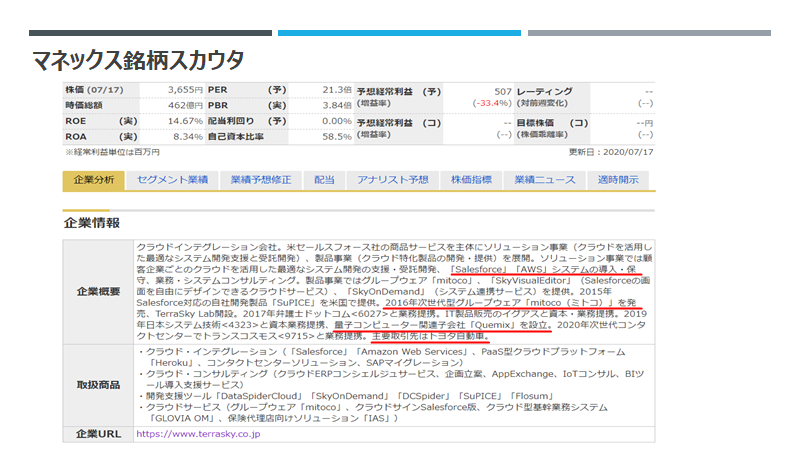Image resolution: width=800 pixels, height=450 pixels.
Task: Click the ROE value 14.67%
Action: tap(185, 121)
